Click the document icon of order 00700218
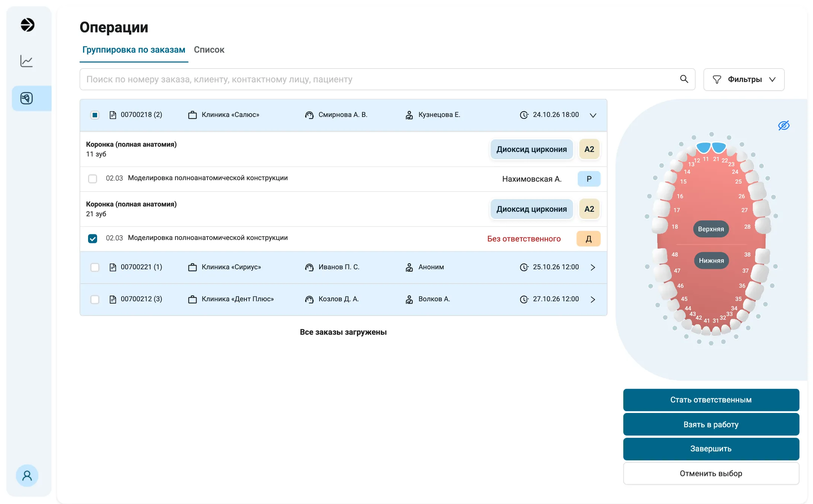Image resolution: width=813 pixels, height=504 pixels. click(x=113, y=115)
